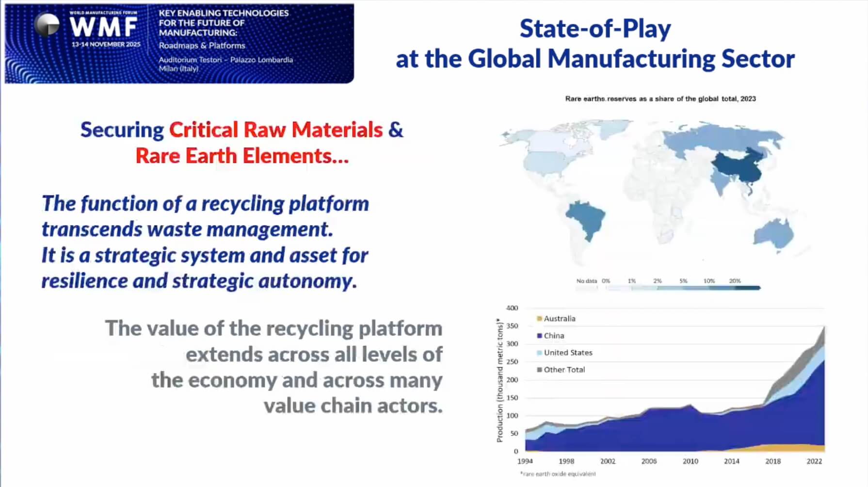Click the United States legend color square

[x=539, y=353]
